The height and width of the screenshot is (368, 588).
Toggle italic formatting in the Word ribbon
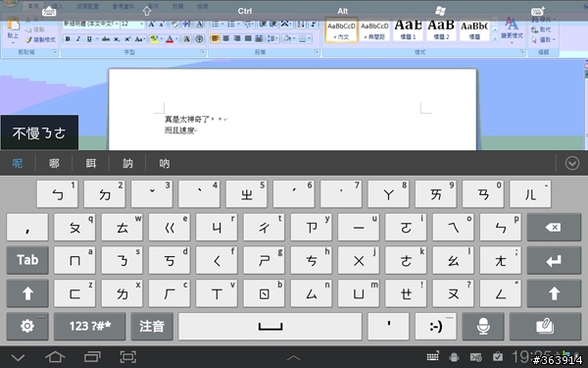coord(78,39)
